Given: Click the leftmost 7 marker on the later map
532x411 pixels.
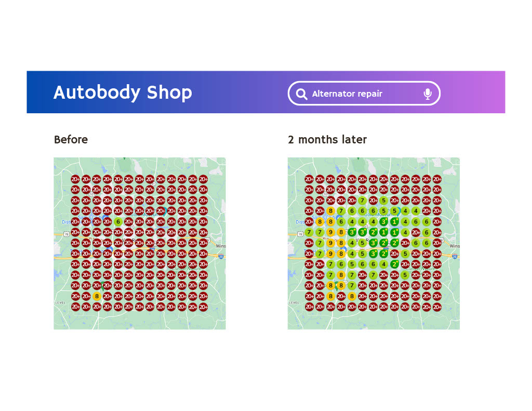Looking at the screenshot, I should (x=310, y=232).
